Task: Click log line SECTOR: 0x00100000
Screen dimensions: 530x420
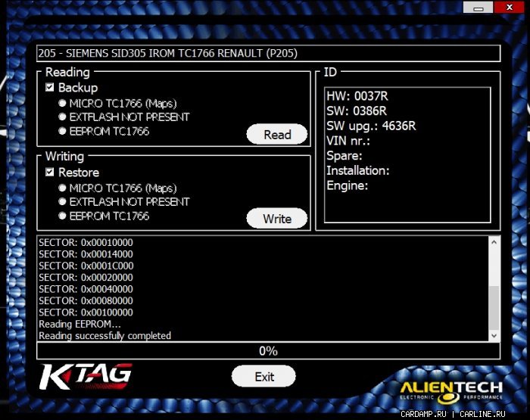Action: tap(86, 313)
